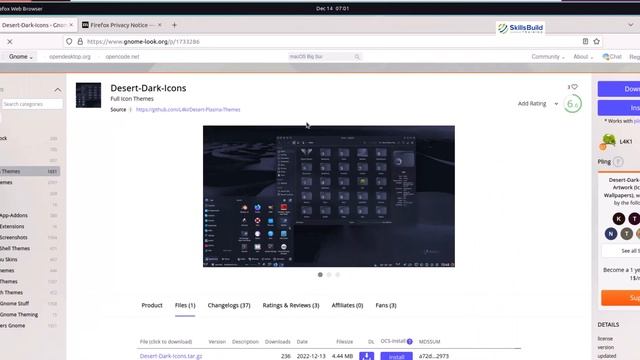Click the 6.0 rating score circle
This screenshot has width=640, height=360.
[x=573, y=104]
